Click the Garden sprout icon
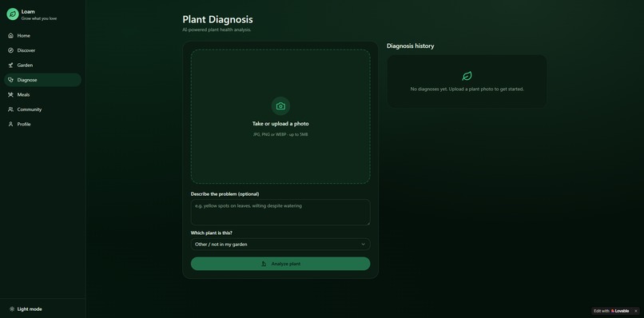 [x=10, y=66]
